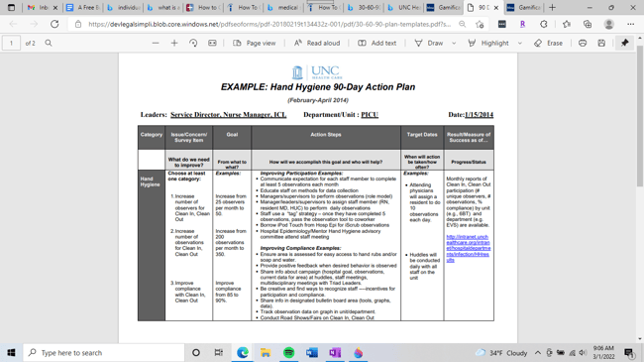Open File Explorer from the taskbar
Screen dimensions: 644x362
tap(266, 352)
